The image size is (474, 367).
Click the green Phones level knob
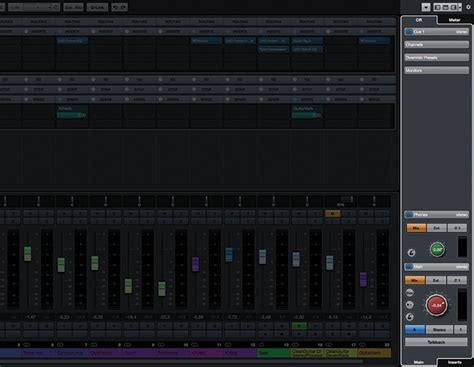point(437,249)
